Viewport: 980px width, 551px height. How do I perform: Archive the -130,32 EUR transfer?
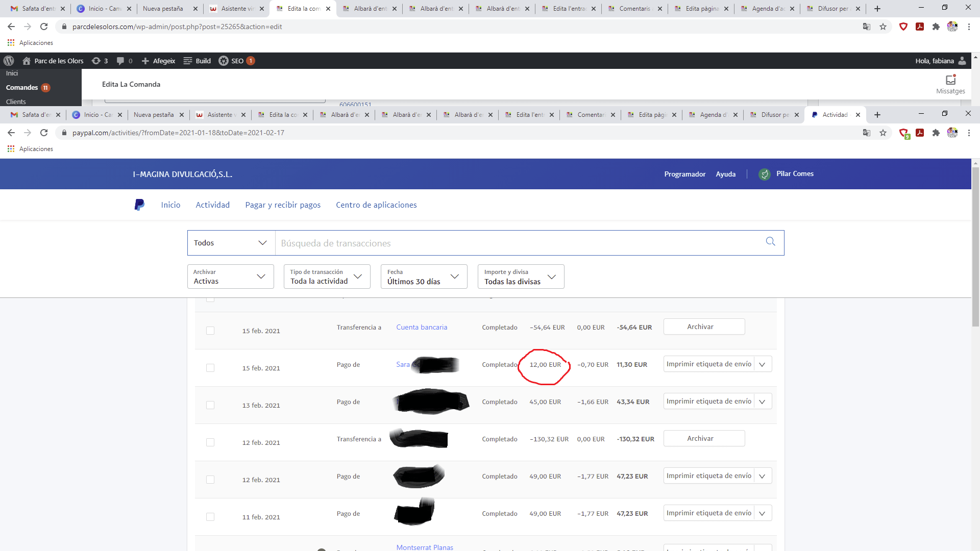coord(704,438)
